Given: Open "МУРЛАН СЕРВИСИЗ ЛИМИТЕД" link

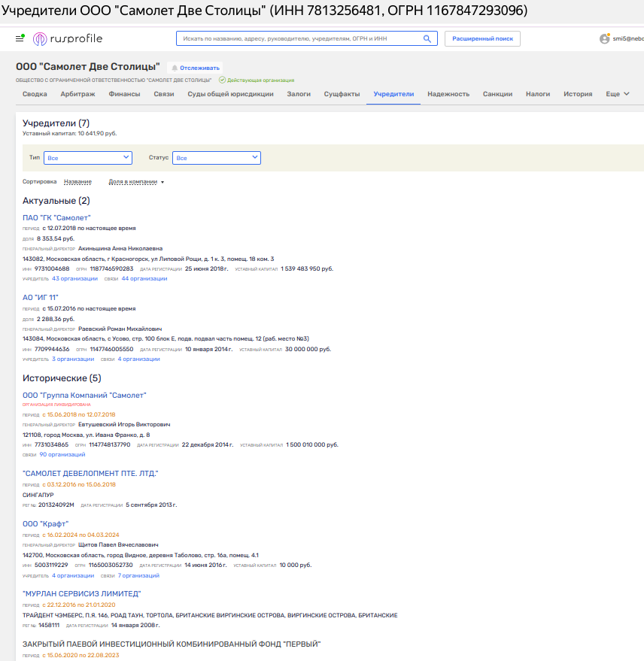Looking at the screenshot, I should coord(82,594).
